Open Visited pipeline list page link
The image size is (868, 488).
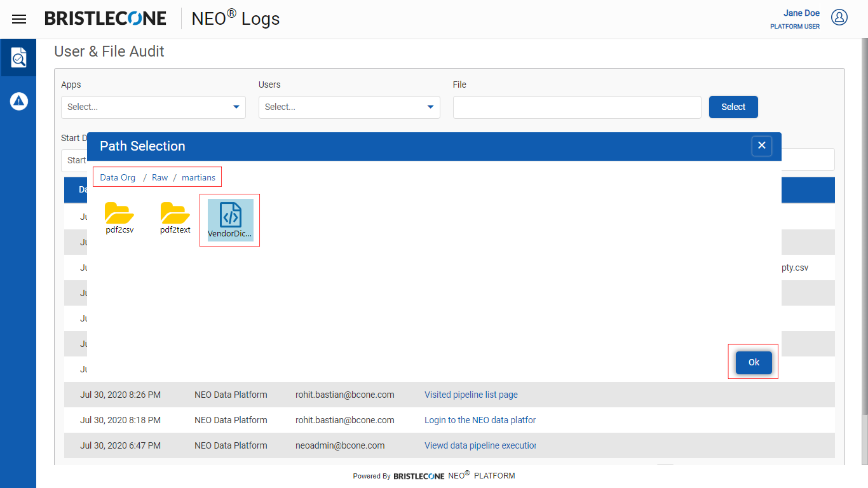tap(471, 395)
